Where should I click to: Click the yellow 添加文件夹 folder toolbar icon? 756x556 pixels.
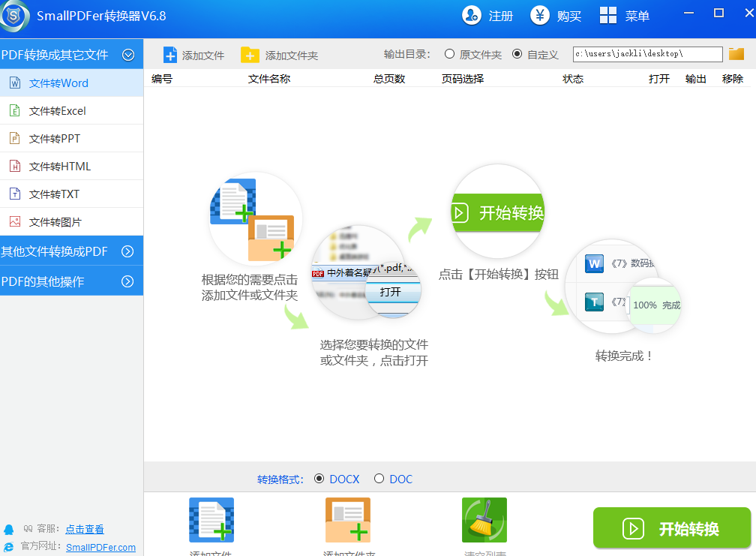[x=250, y=55]
